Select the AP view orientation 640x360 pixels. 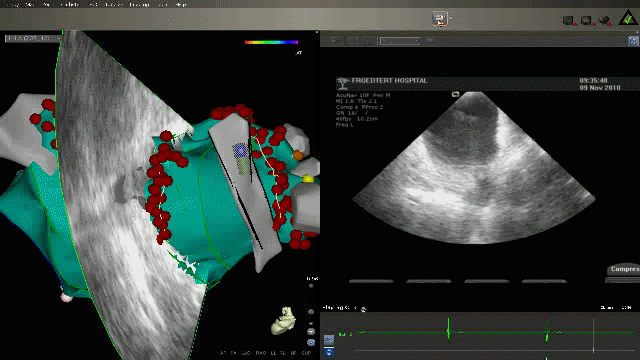coord(223,353)
